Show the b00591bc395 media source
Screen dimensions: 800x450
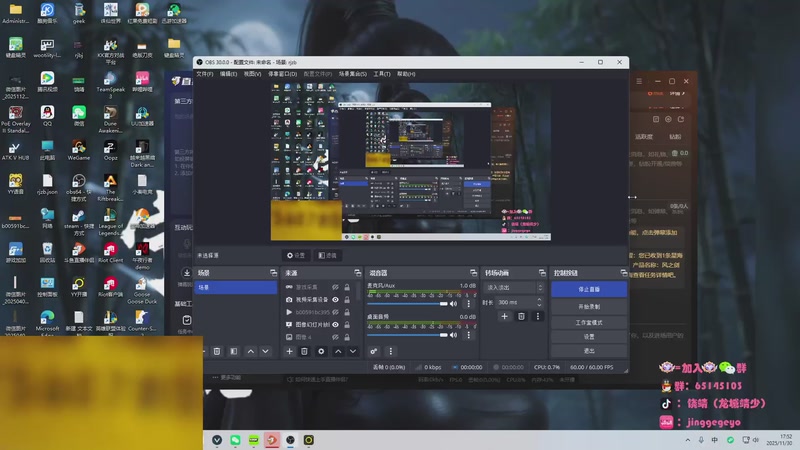point(335,312)
